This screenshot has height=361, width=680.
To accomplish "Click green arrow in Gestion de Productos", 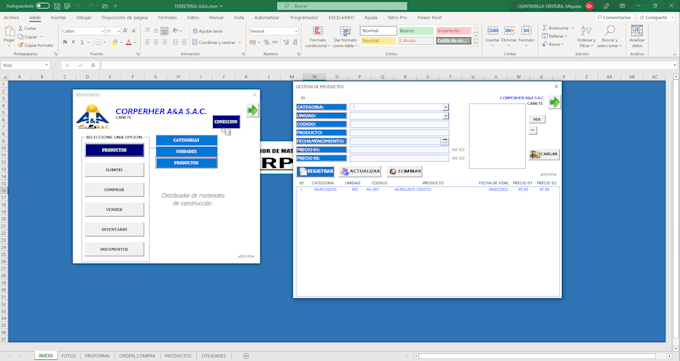I will coord(554,102).
